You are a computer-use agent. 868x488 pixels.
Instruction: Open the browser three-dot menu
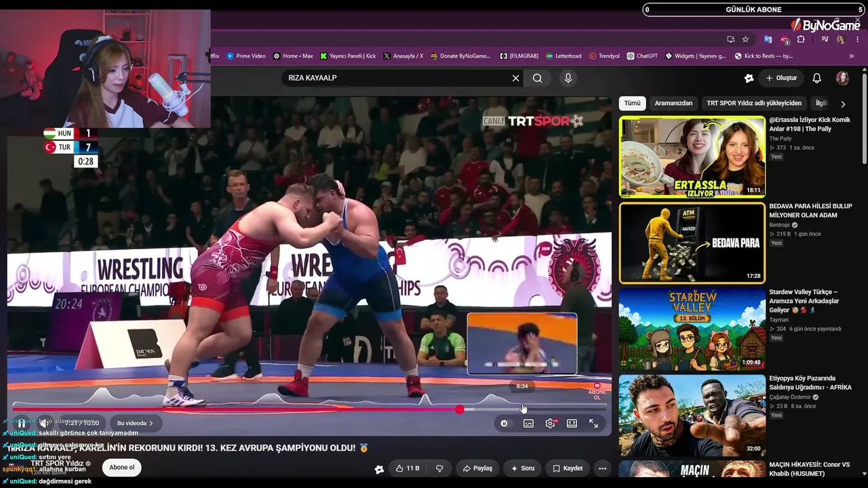point(856,39)
